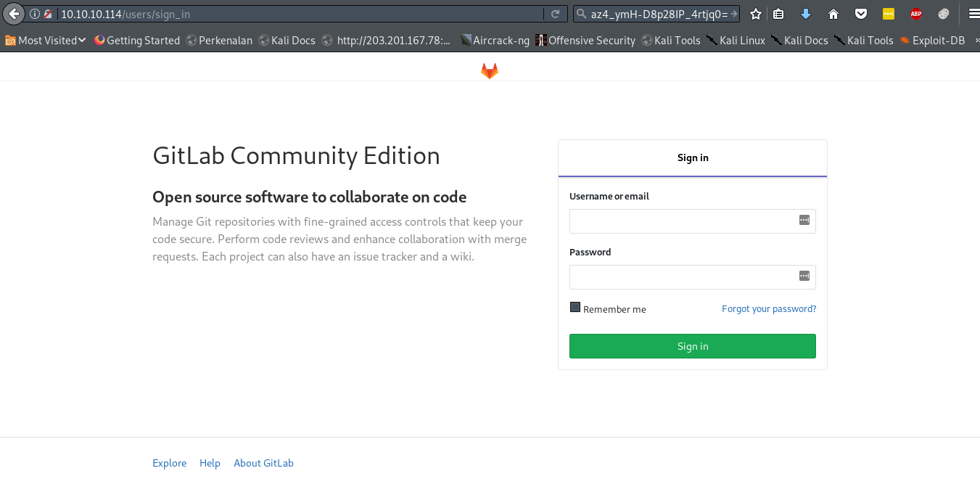980x492 pixels.
Task: Click the browser back arrow button
Action: pos(14,14)
